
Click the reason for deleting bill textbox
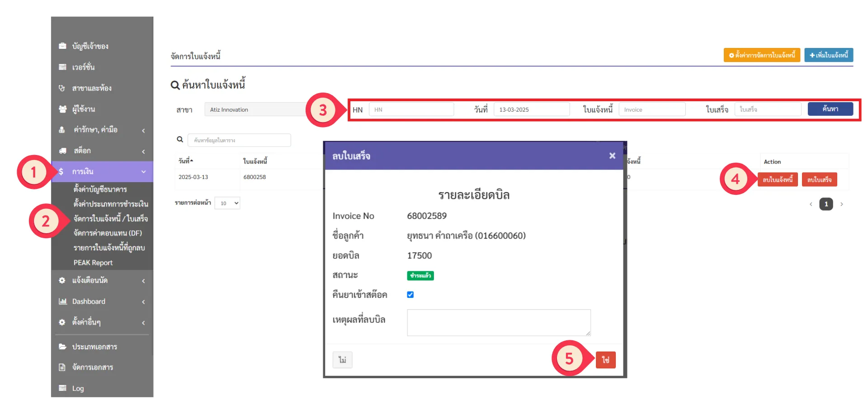tap(498, 322)
